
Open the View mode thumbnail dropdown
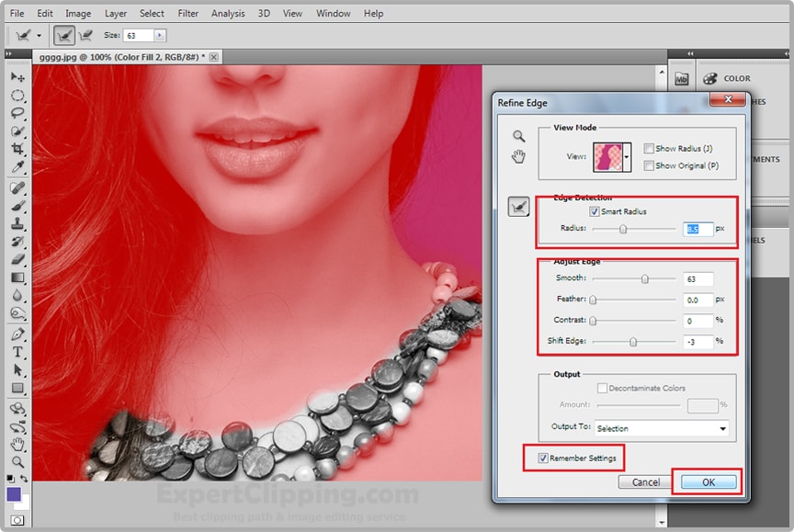click(627, 157)
